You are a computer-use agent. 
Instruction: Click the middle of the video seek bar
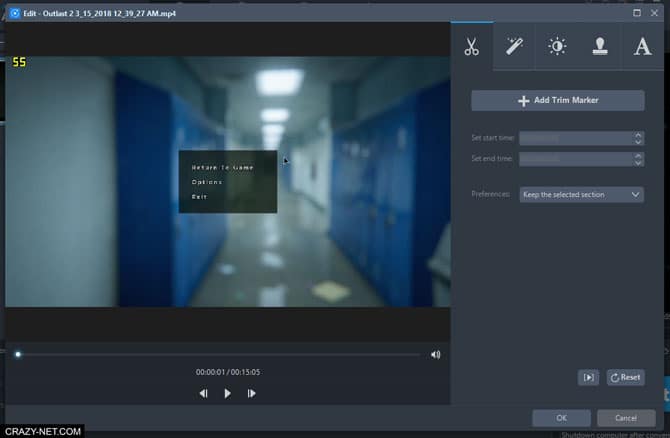click(x=219, y=354)
